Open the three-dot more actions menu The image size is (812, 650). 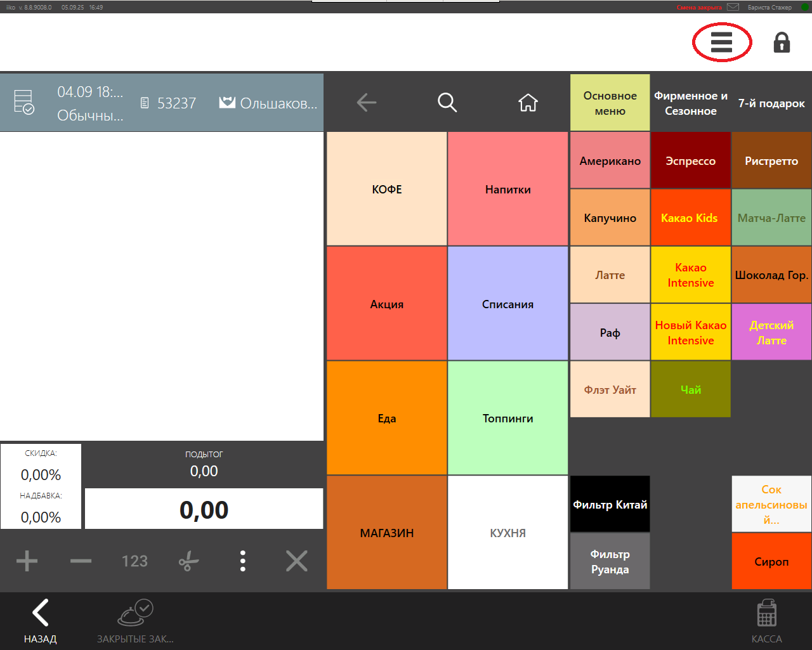tap(242, 561)
